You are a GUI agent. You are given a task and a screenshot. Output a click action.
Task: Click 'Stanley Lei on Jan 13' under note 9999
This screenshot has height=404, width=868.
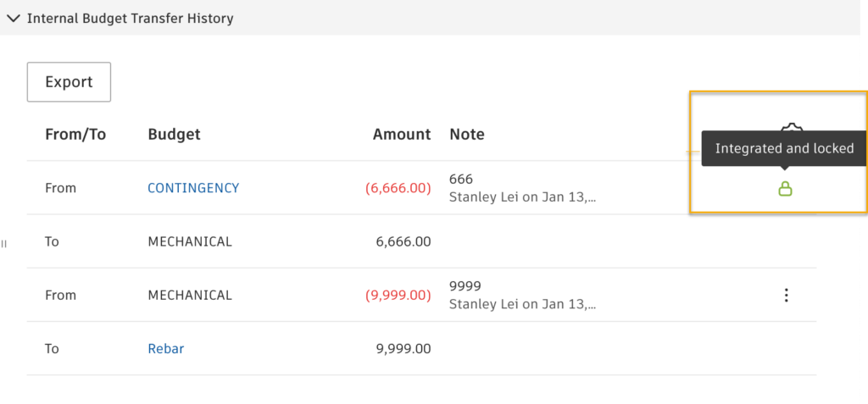522,304
